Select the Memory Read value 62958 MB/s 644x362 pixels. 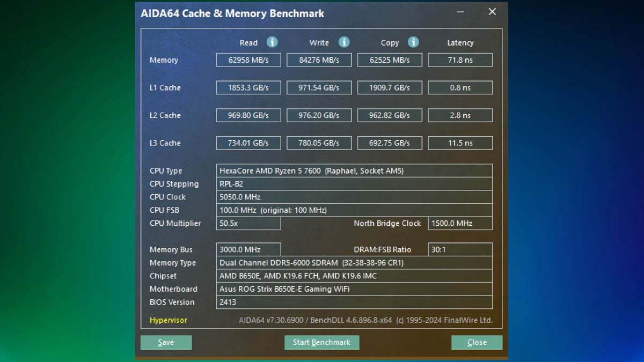click(248, 60)
